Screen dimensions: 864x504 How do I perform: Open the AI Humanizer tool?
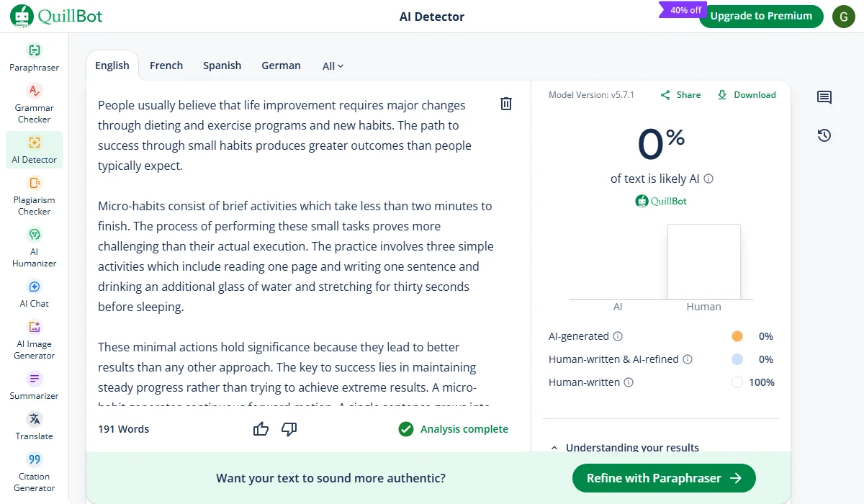pyautogui.click(x=34, y=248)
